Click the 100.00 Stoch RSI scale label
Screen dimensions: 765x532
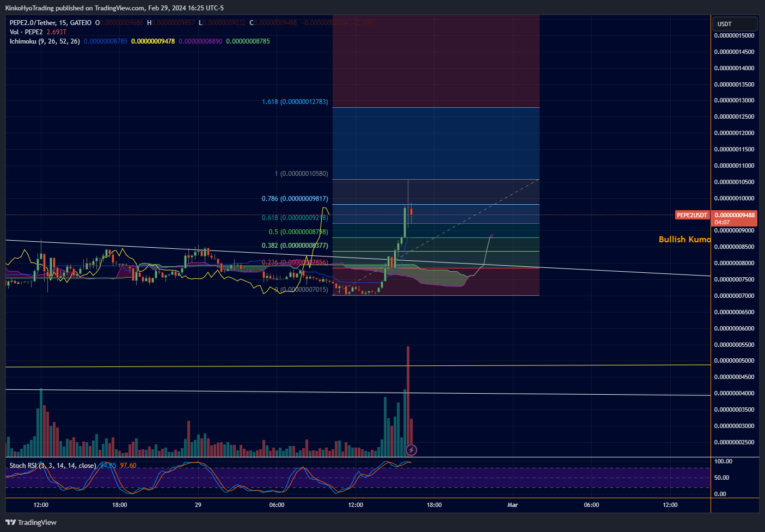point(723,461)
